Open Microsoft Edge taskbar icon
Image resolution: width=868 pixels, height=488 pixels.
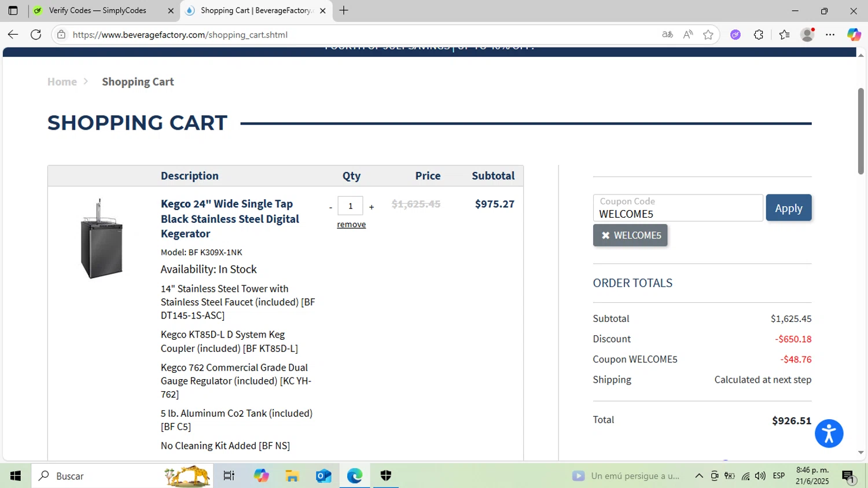(x=355, y=476)
